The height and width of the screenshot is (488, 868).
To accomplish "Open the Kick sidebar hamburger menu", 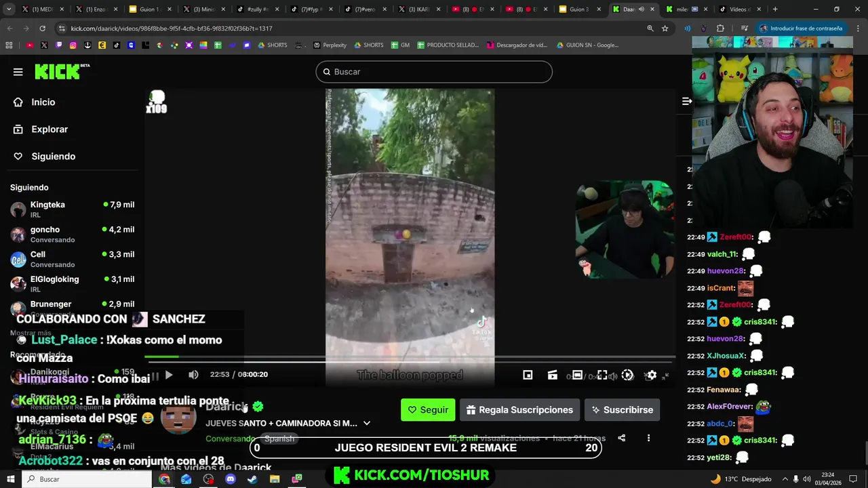I will tap(18, 72).
